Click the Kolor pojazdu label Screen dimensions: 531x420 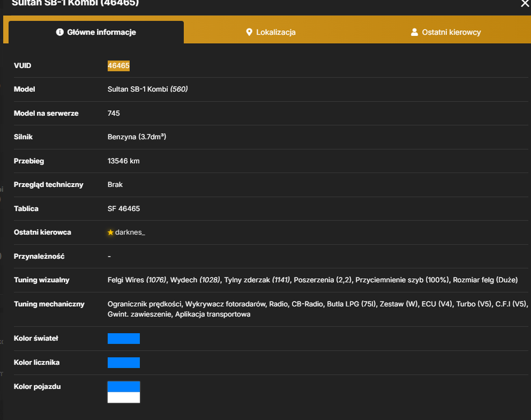tap(38, 387)
